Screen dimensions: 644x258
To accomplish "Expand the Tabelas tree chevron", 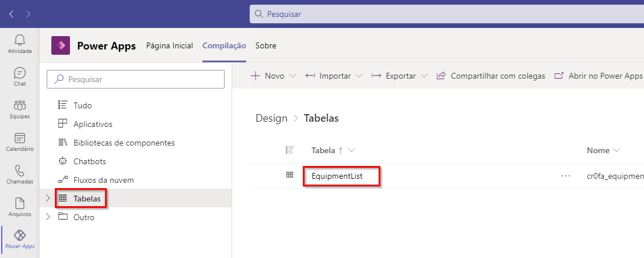I will pyautogui.click(x=48, y=198).
